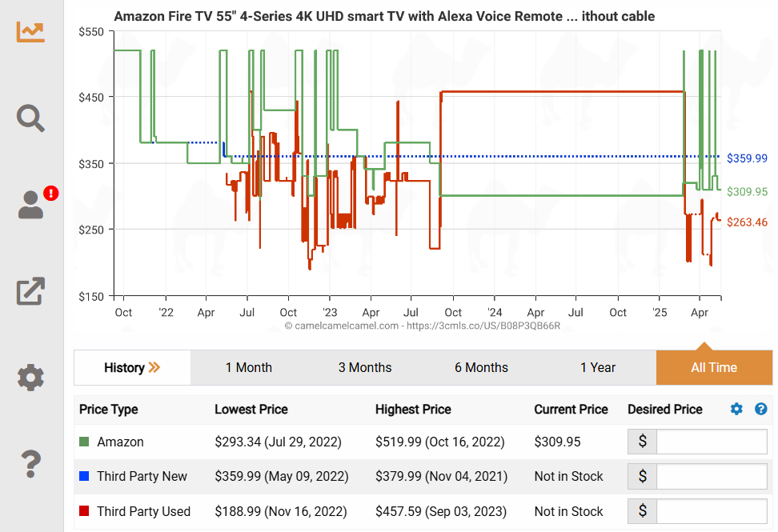
Task: Choose the 1 Year range tab
Action: click(598, 368)
